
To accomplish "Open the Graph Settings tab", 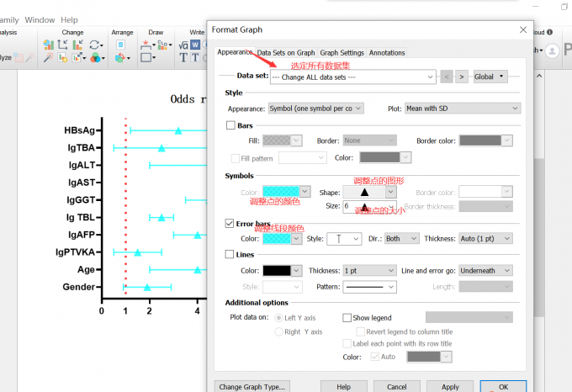I will (x=342, y=52).
